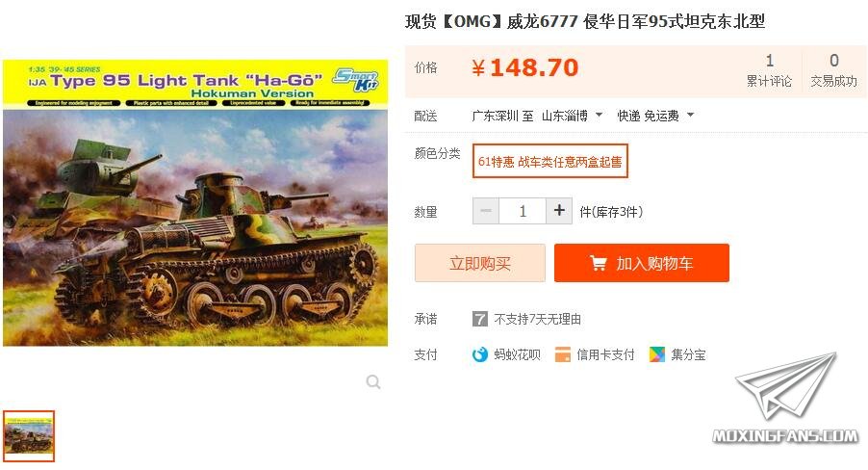Image resolution: width=868 pixels, height=470 pixels.
Task: Click the main Type 95 tank product image
Action: point(195,203)
